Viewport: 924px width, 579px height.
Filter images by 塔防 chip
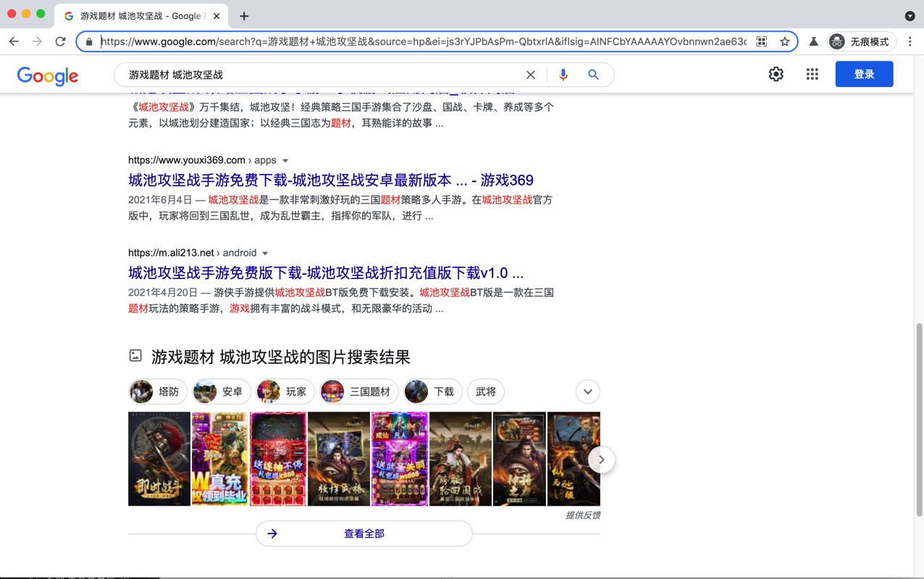(x=158, y=392)
